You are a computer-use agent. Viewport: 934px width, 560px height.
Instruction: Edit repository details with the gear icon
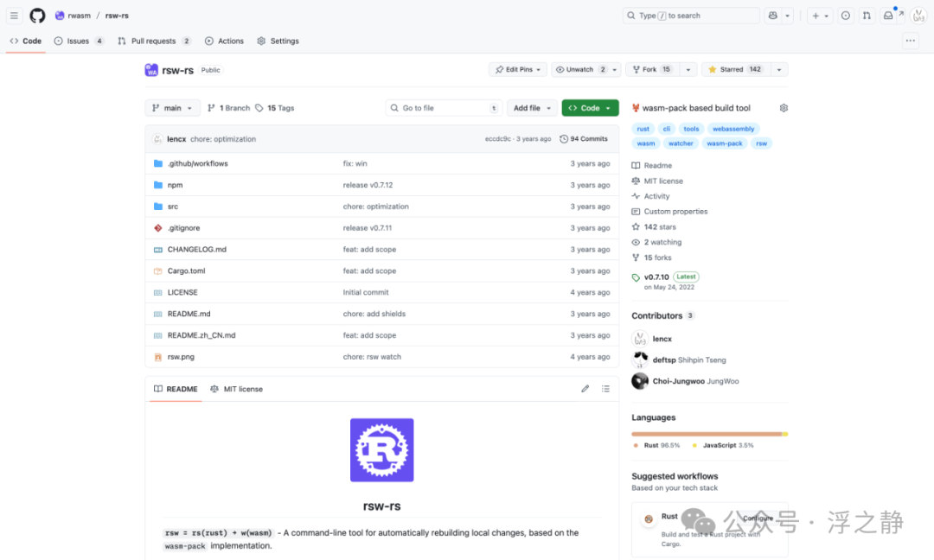click(x=784, y=108)
